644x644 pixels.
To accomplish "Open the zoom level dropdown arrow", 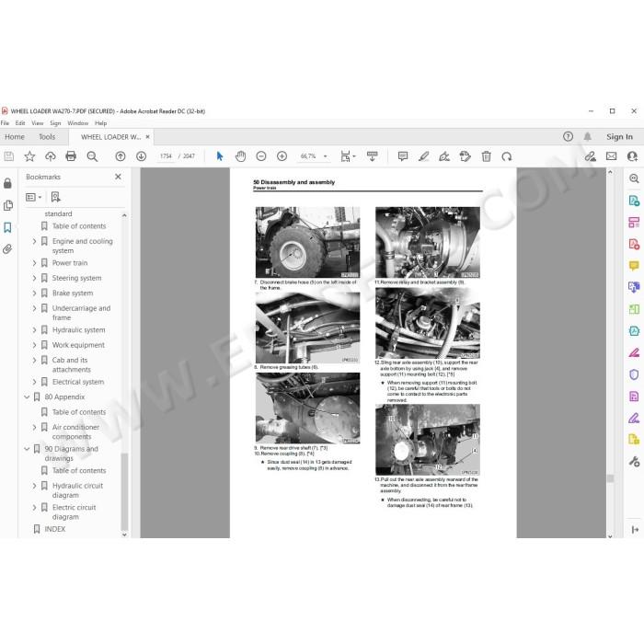I will click(x=326, y=156).
